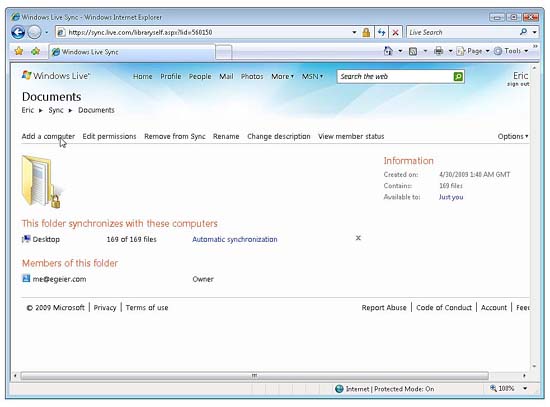
Task: Click the Internet Protected Mode status globe
Action: 339,389
